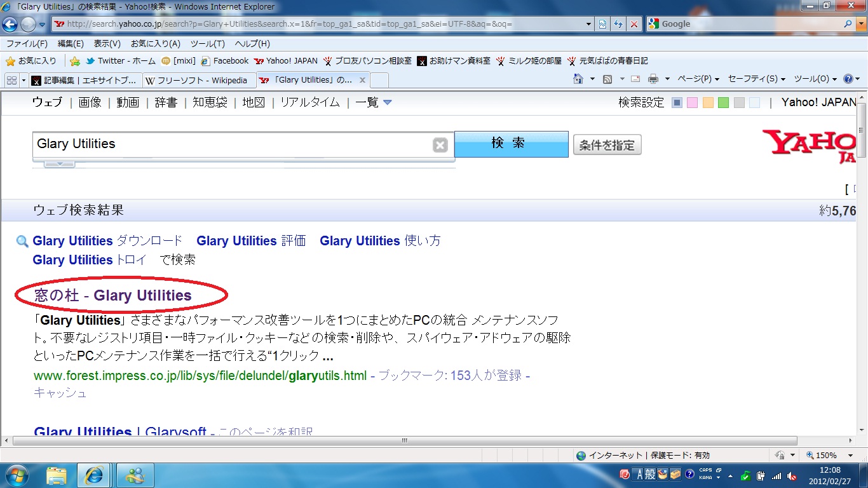Go back with the browser Back arrow
This screenshot has width=868, height=488.
coord(10,24)
